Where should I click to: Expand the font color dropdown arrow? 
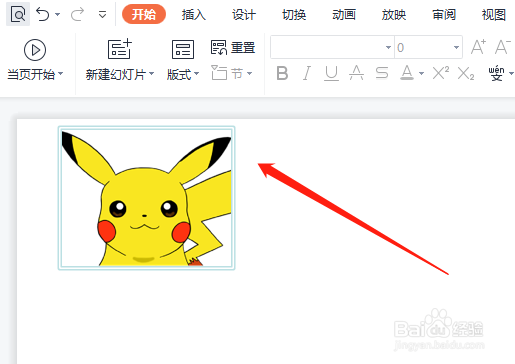(x=421, y=73)
